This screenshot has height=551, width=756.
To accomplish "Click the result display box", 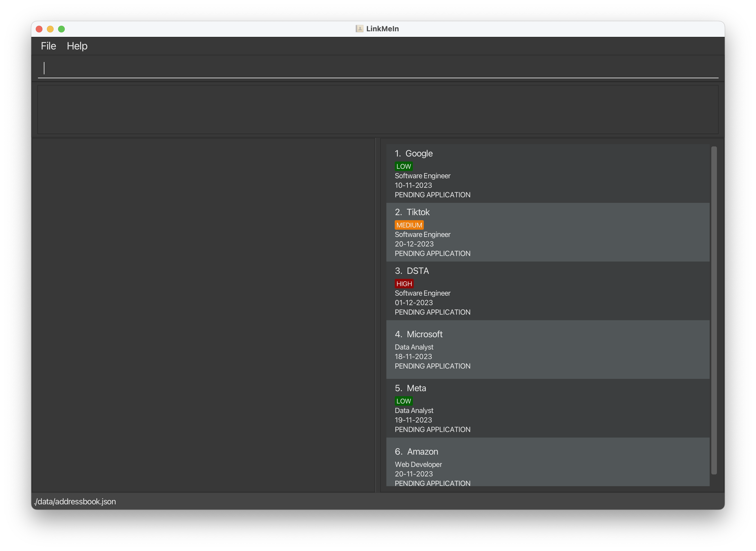I will point(378,110).
